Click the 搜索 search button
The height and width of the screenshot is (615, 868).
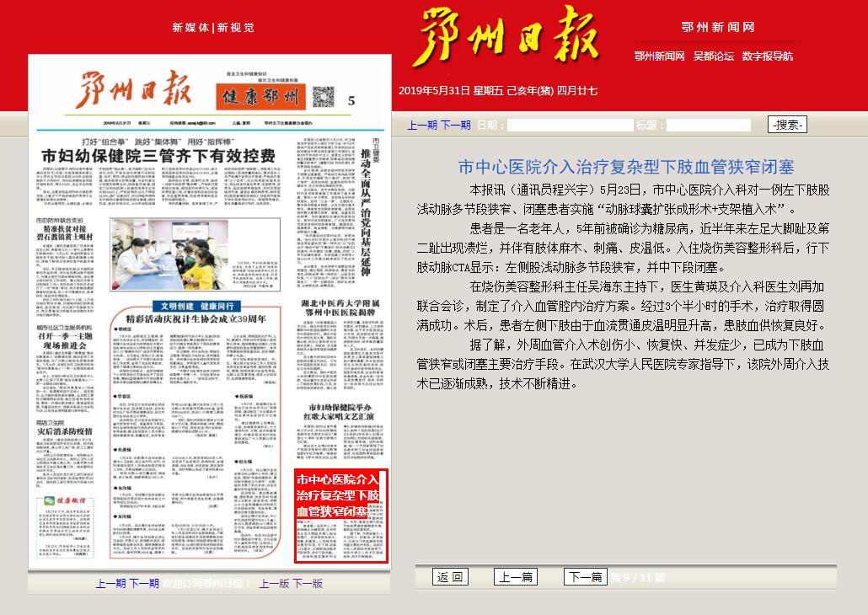click(x=787, y=125)
